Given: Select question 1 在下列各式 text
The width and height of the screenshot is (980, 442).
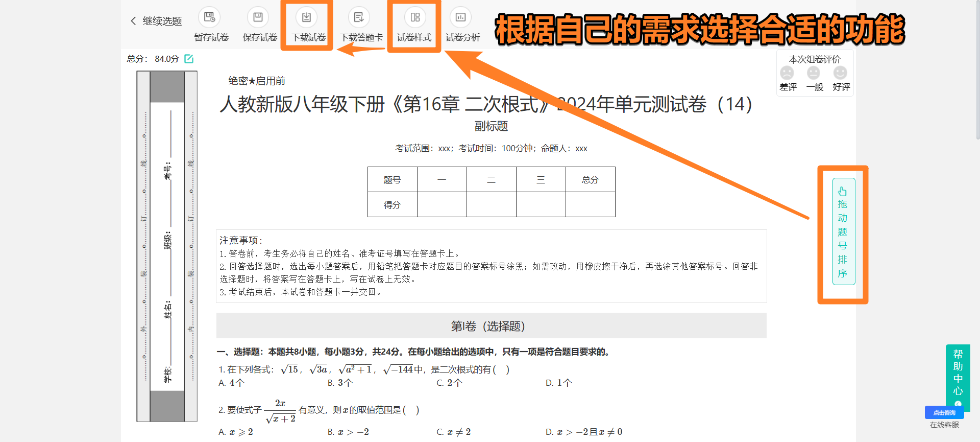Looking at the screenshot, I should pyautogui.click(x=364, y=369).
